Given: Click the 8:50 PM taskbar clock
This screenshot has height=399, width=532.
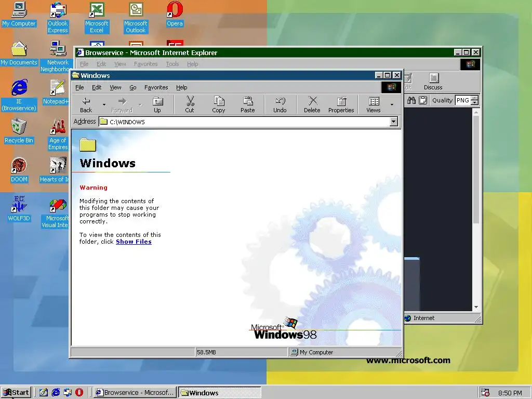Looking at the screenshot, I should click(x=510, y=393).
